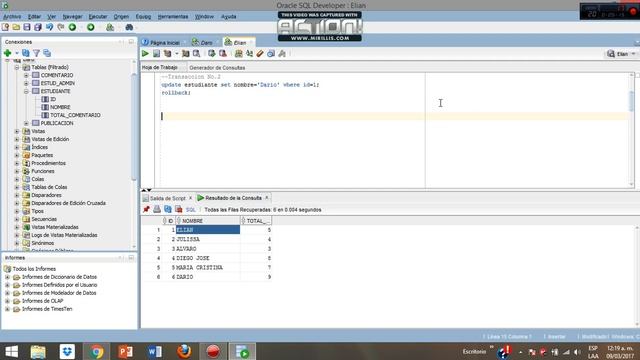640x360 pixels.
Task: Click the Redo arrow icon
Action: 60,27
